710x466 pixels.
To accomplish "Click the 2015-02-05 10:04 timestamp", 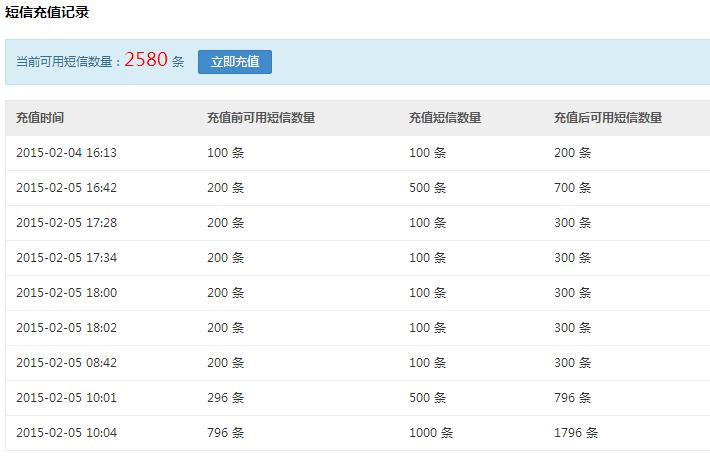I will coord(66,433).
